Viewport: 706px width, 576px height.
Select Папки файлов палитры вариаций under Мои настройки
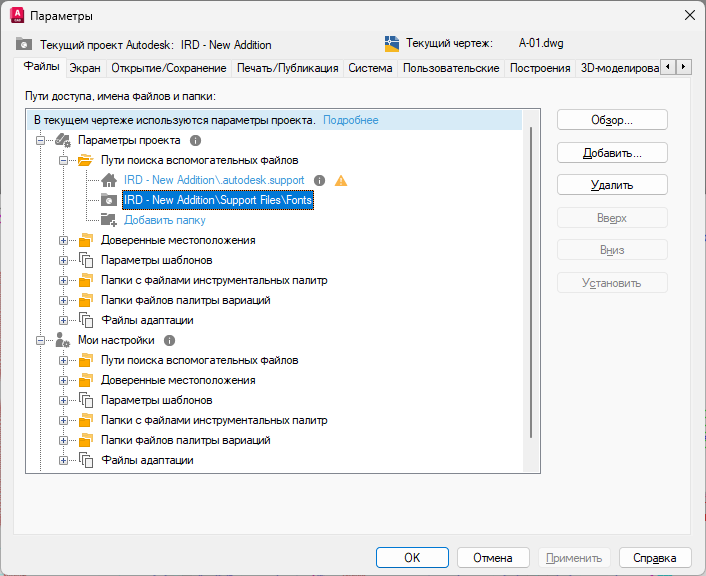pos(185,441)
